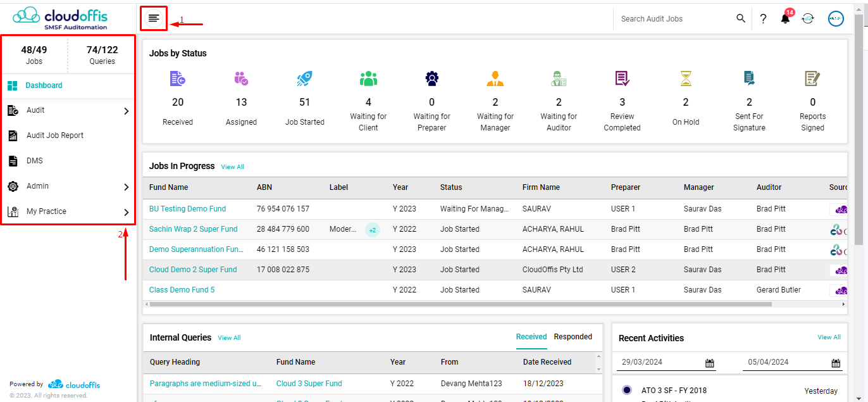868x402 pixels.
Task: Click the Job Started rocket icon
Action: coord(305,79)
